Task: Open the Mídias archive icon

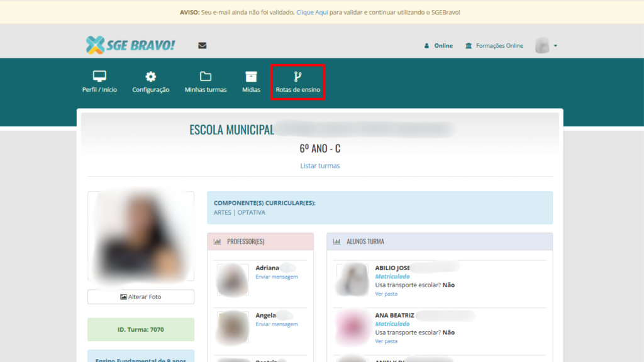Action: [x=251, y=77]
